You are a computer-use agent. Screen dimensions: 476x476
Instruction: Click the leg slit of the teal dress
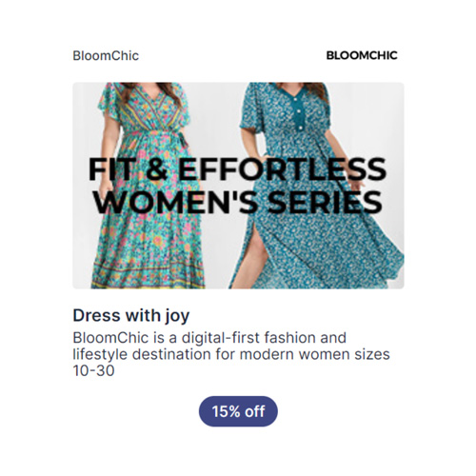(x=252, y=257)
